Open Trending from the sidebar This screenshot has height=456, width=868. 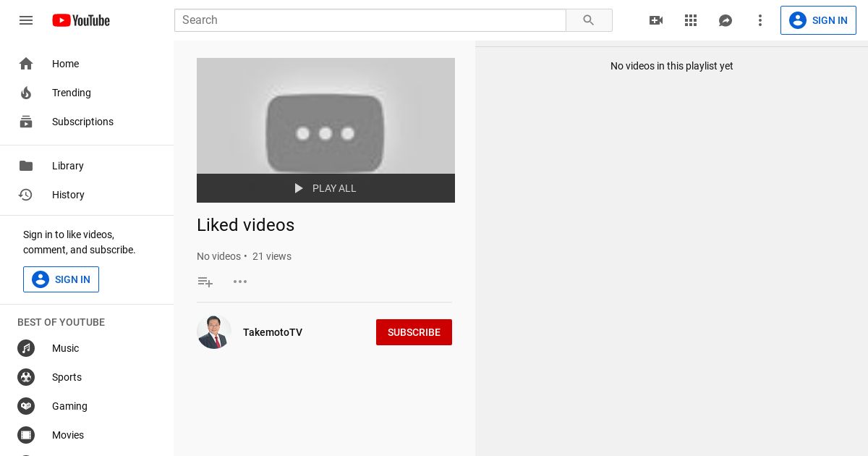(x=87, y=93)
